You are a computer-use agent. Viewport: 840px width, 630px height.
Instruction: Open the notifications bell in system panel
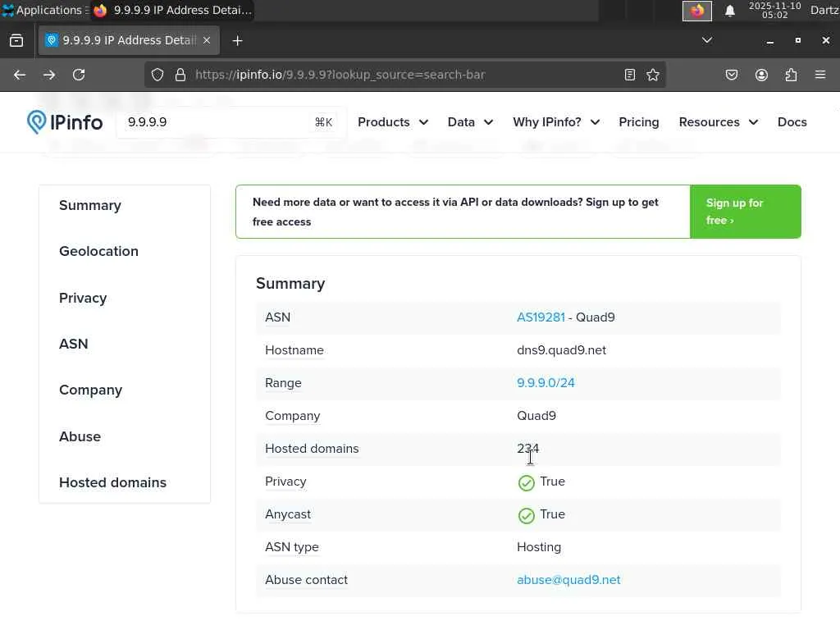click(x=729, y=11)
